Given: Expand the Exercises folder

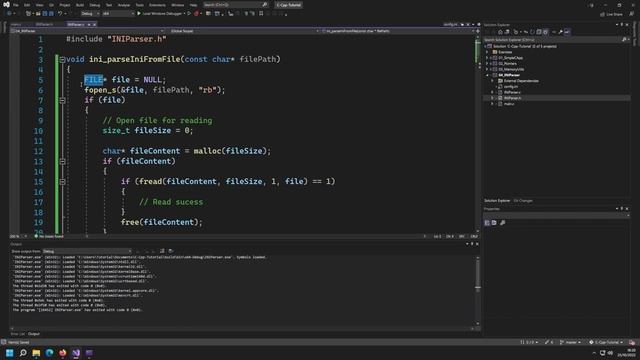Looking at the screenshot, I should (487, 52).
